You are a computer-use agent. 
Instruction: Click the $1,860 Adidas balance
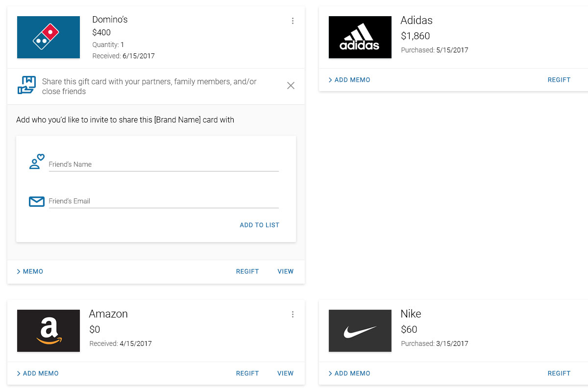tap(415, 36)
